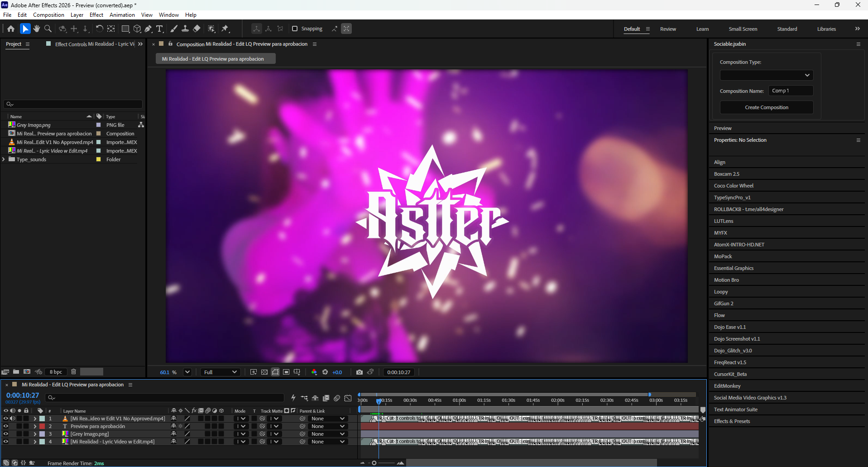Select the Clone Stamp tool
Image resolution: width=868 pixels, height=467 pixels.
click(185, 29)
